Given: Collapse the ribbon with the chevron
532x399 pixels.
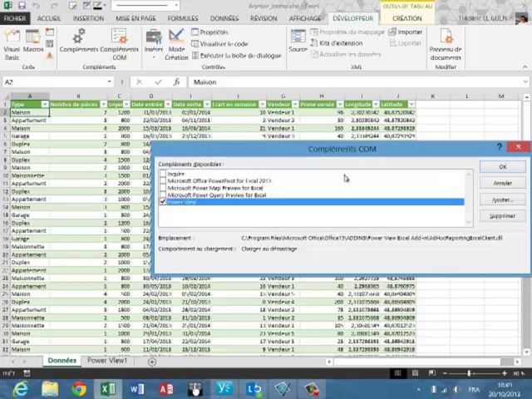Looking at the screenshot, I should (x=525, y=67).
